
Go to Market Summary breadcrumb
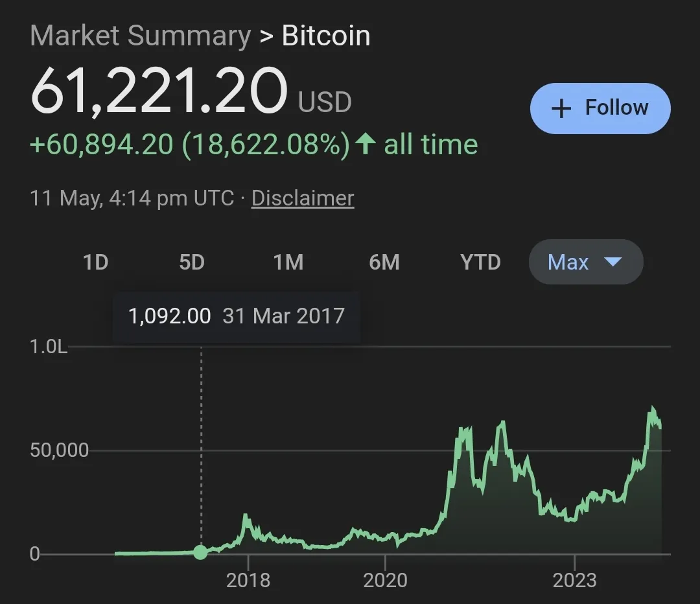coord(140,35)
